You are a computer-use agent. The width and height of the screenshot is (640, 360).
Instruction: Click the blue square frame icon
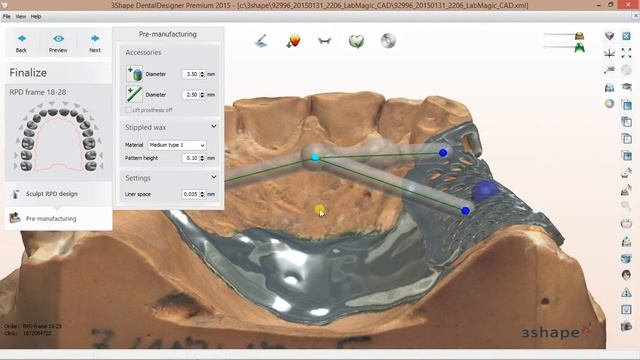(626, 309)
